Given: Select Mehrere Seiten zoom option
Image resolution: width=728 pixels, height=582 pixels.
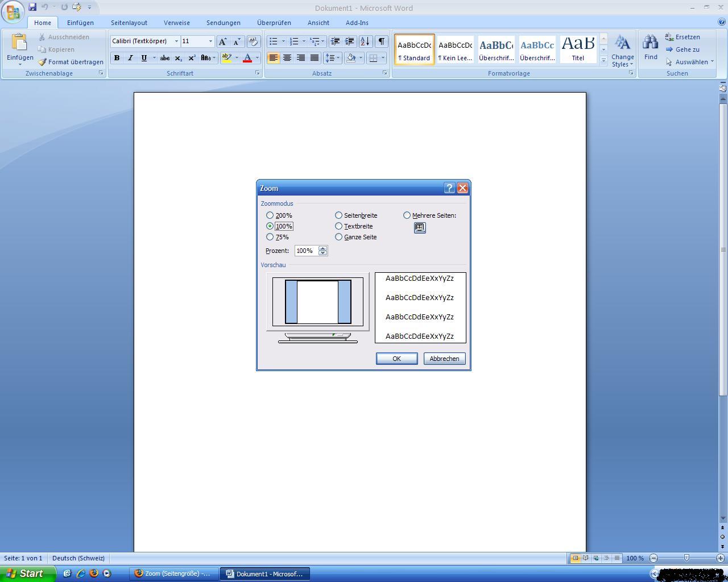Looking at the screenshot, I should 430,215.
